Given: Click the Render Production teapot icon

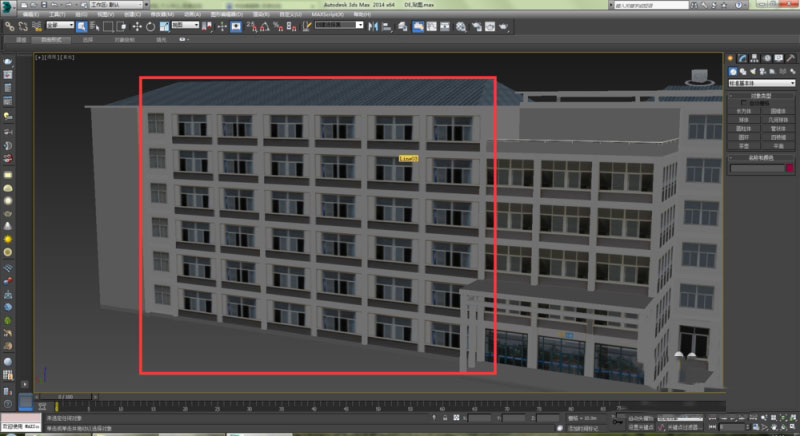Looking at the screenshot, I should click(504, 27).
